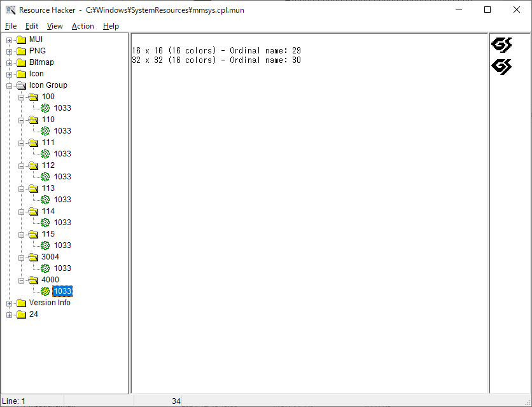Click the green gear icon under 115
The height and width of the screenshot is (407, 532).
45,245
